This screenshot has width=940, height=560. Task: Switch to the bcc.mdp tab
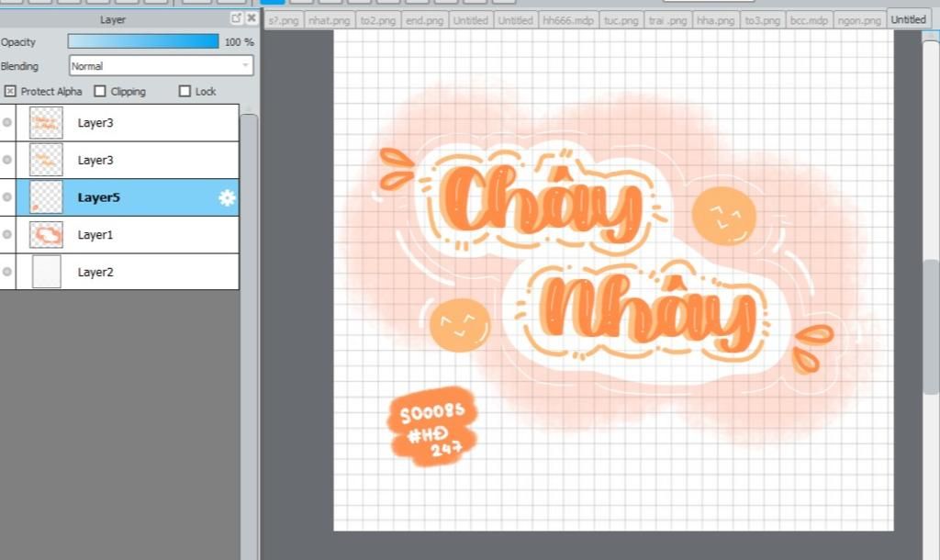(809, 20)
